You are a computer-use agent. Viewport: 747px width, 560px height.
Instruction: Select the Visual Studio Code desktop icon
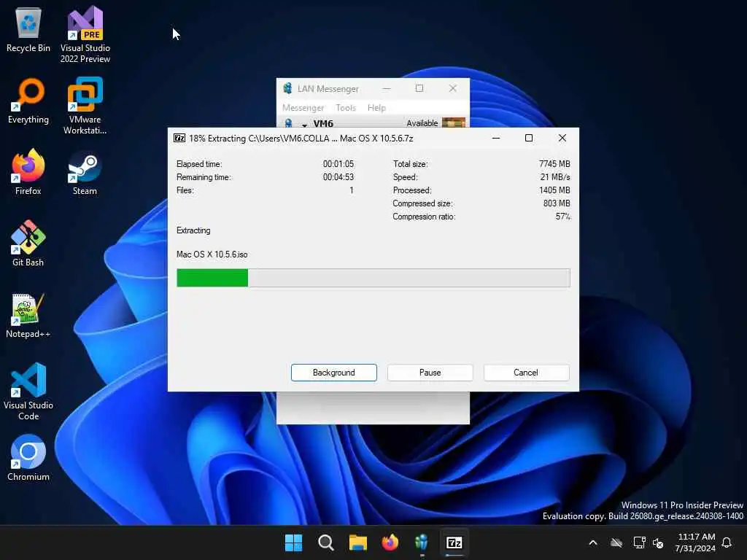[x=28, y=392]
